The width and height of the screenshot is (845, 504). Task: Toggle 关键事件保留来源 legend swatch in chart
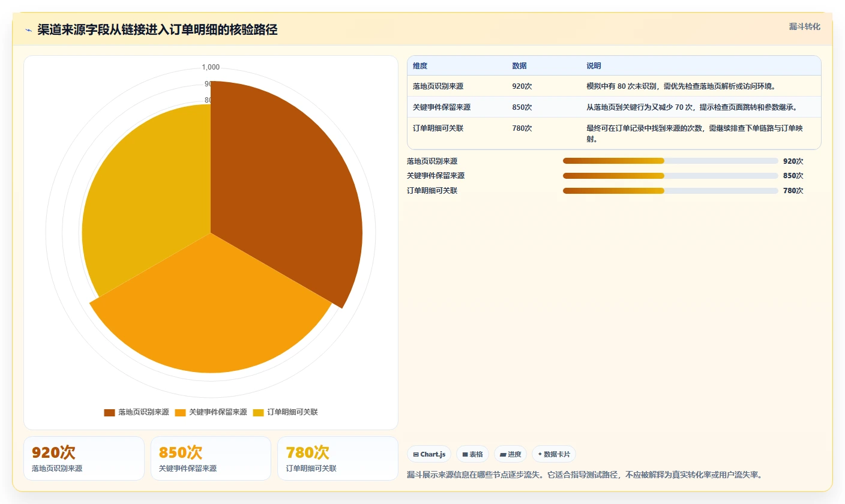180,412
